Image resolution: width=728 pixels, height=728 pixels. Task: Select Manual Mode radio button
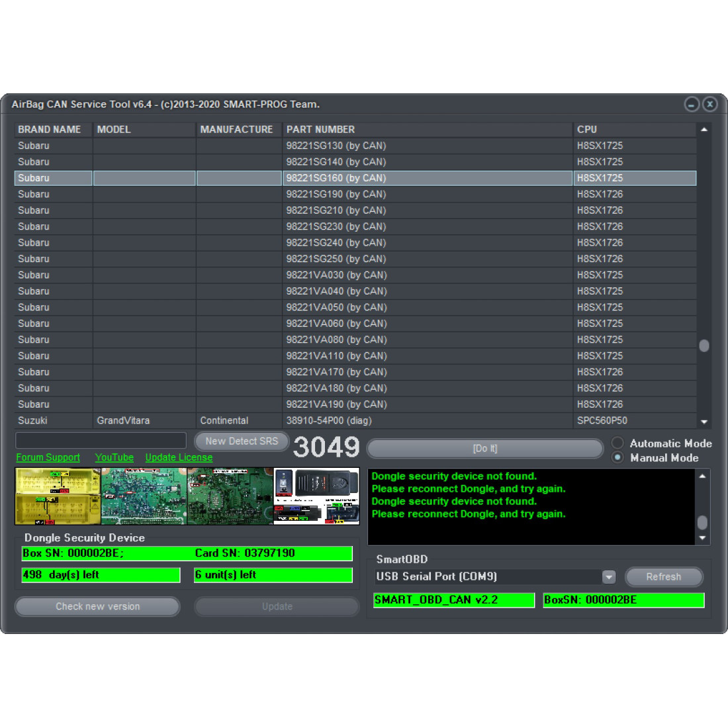click(x=617, y=458)
